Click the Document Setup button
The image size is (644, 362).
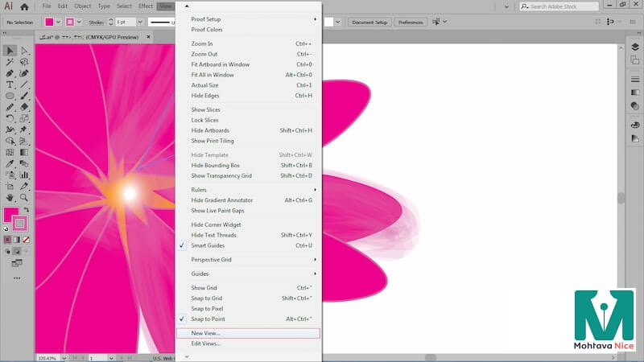[x=370, y=22]
